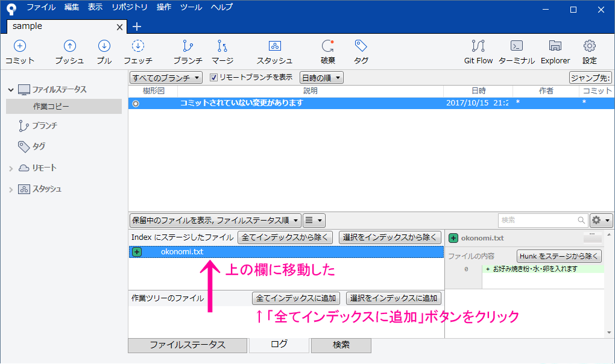Click the 作者 column header

pyautogui.click(x=546, y=91)
